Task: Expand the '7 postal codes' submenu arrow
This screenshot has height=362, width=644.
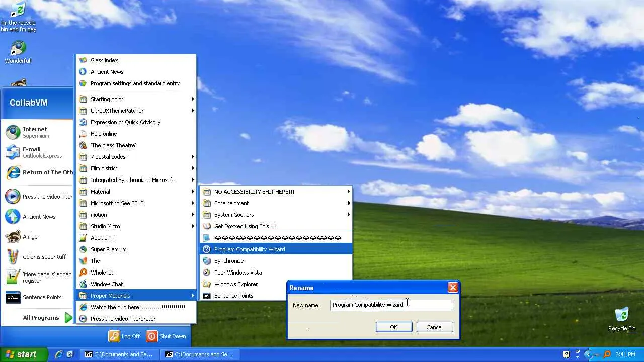Action: coord(193,157)
